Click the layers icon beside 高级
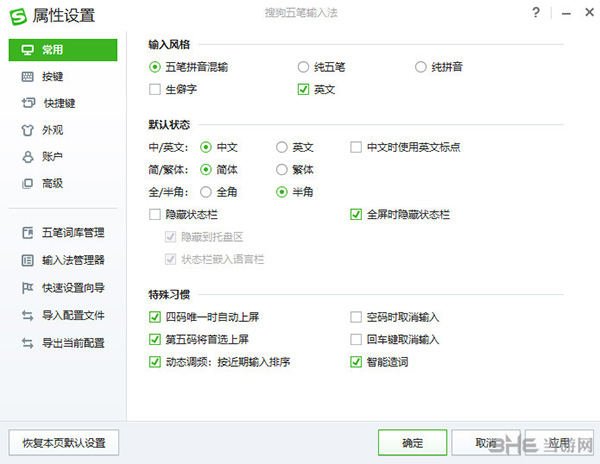Viewport: 600px width, 464px height. (28, 183)
